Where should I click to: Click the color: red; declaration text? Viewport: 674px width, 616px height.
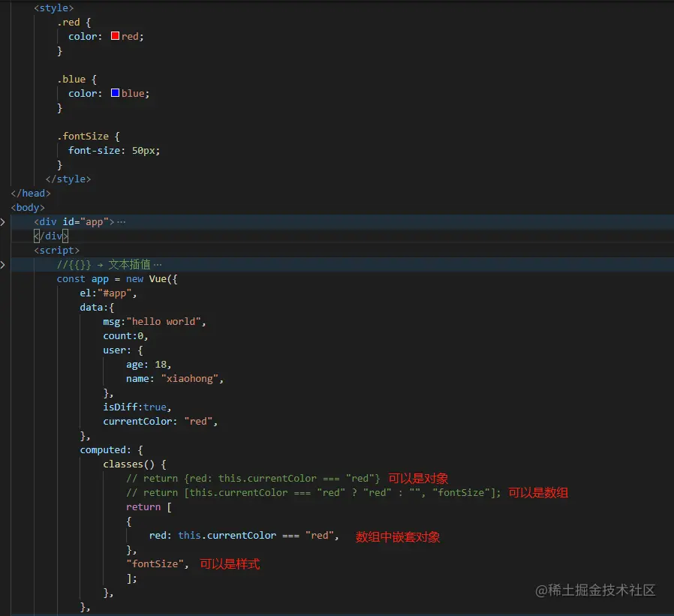tap(106, 37)
